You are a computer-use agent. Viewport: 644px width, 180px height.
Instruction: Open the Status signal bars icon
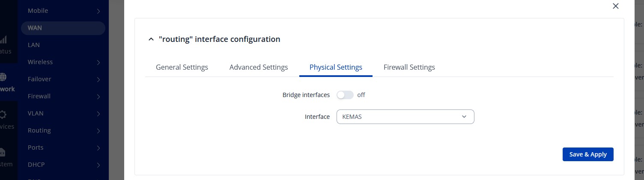[3, 40]
